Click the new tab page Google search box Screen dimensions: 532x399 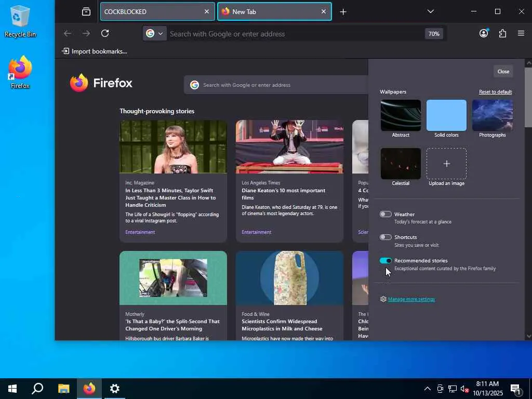click(276, 85)
